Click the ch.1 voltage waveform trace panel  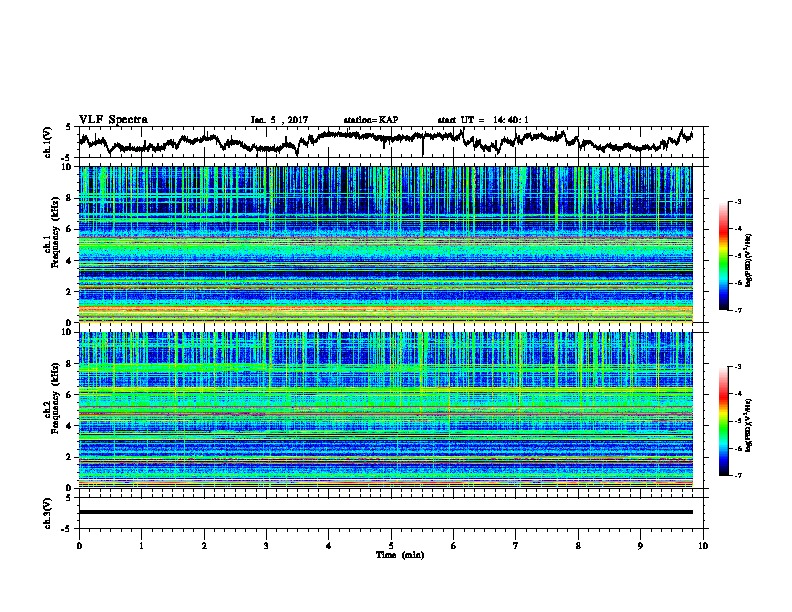tap(390, 142)
